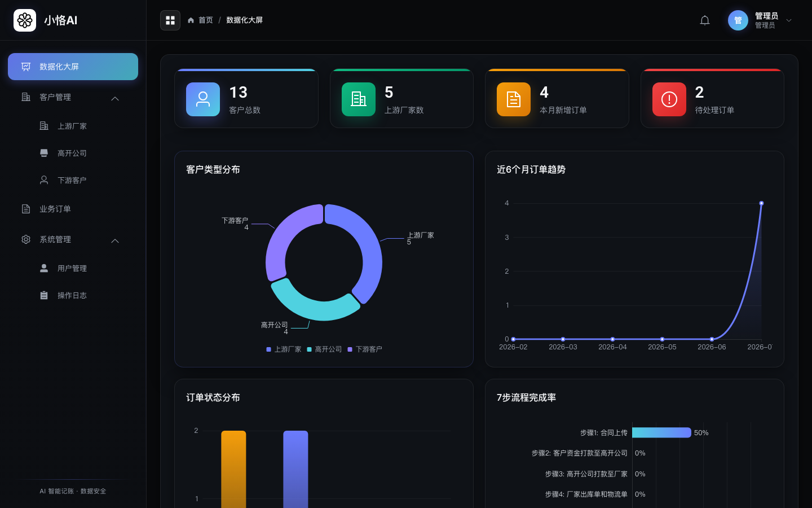Toggle 上游厂家 legend in pie chart

point(284,349)
